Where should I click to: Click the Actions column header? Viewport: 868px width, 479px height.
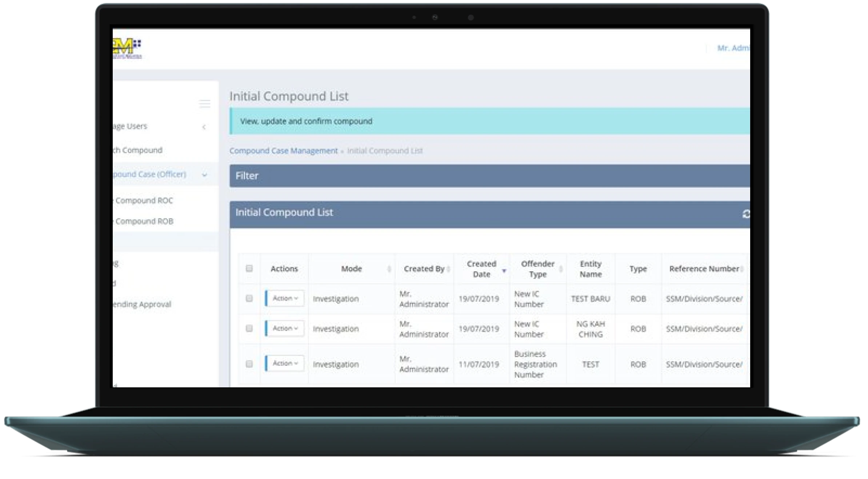(284, 269)
